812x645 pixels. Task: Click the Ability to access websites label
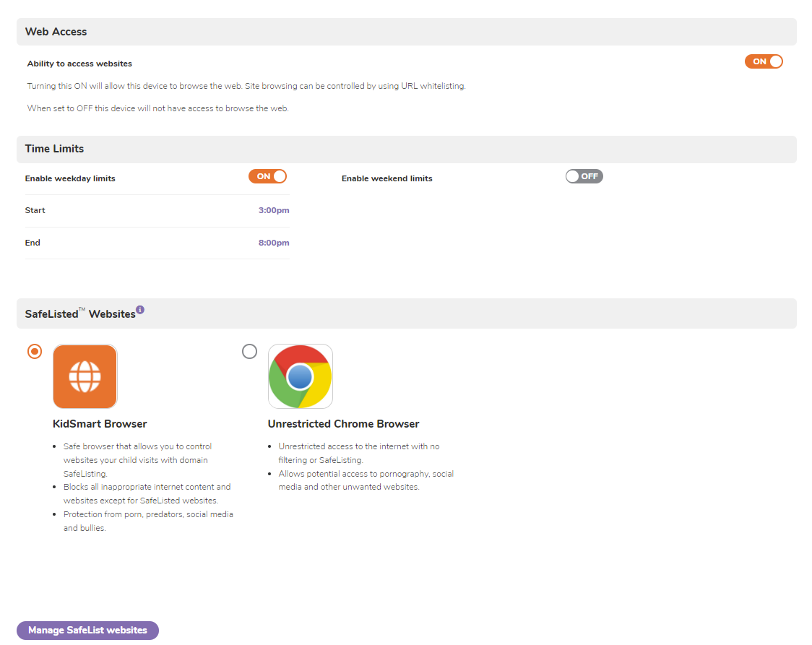pyautogui.click(x=79, y=64)
